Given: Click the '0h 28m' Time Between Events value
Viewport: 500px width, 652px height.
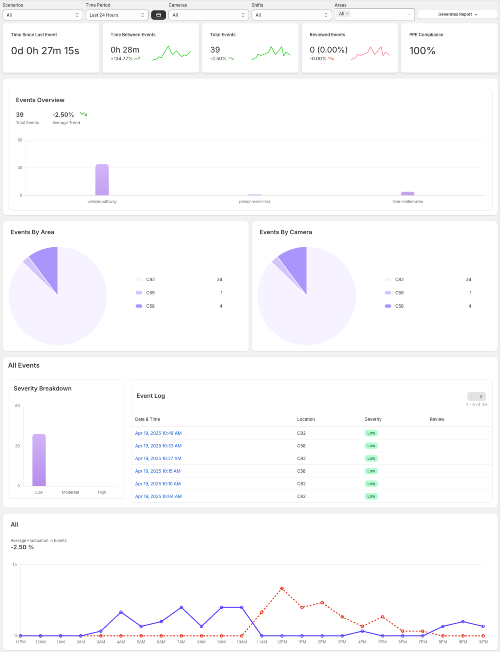Looking at the screenshot, I should click(x=125, y=50).
